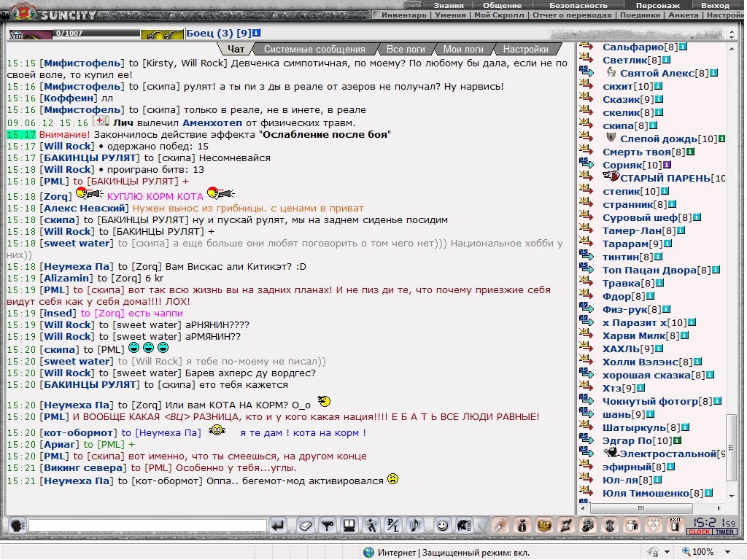
Task: Click Аменхотеп in the healing message
Action: tap(212, 122)
